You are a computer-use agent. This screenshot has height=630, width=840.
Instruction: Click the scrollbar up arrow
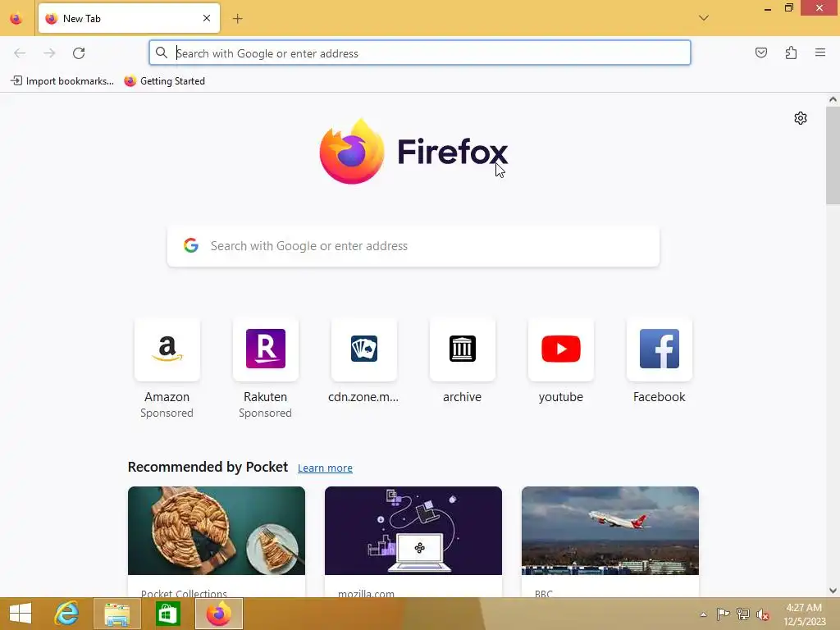click(833, 99)
